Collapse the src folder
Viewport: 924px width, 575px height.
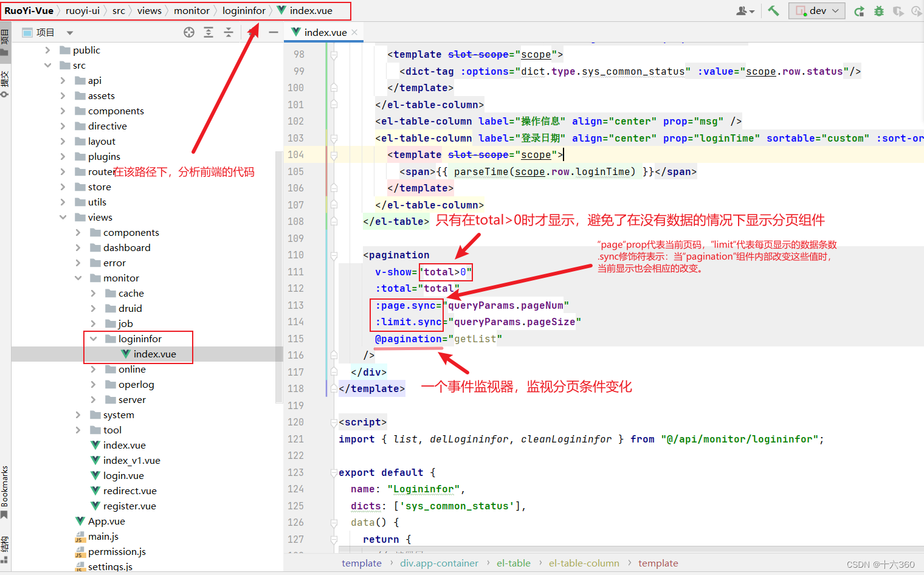pyautogui.click(x=47, y=65)
